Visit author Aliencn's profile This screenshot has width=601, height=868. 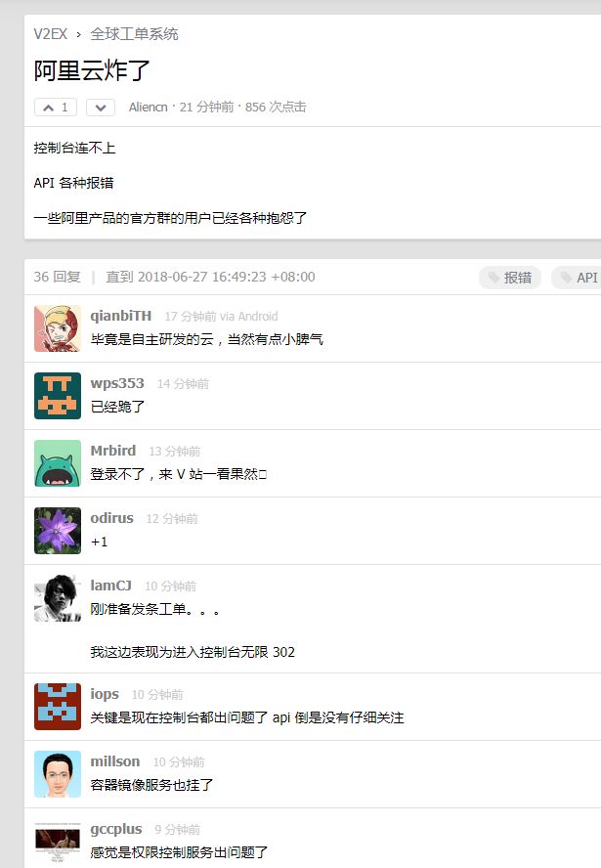pos(148,108)
